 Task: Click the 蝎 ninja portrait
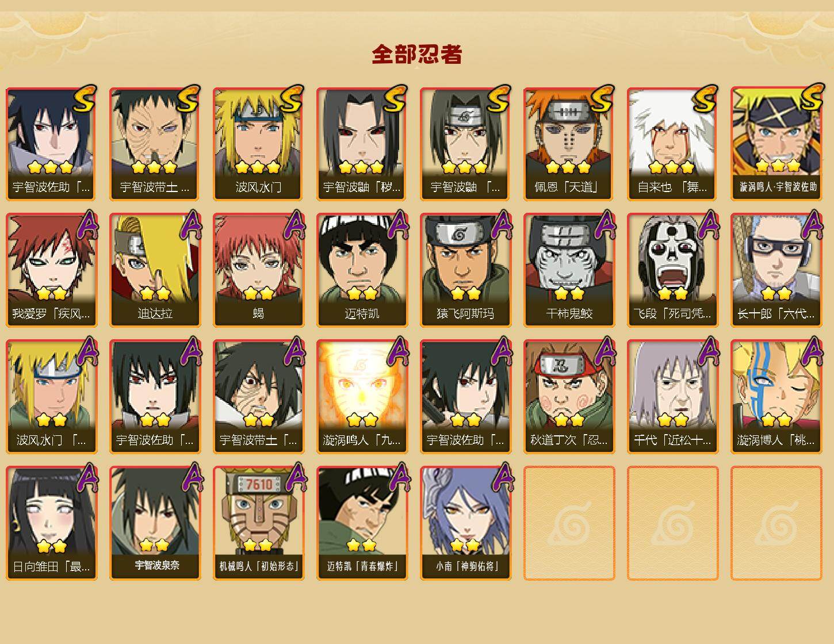[258, 270]
